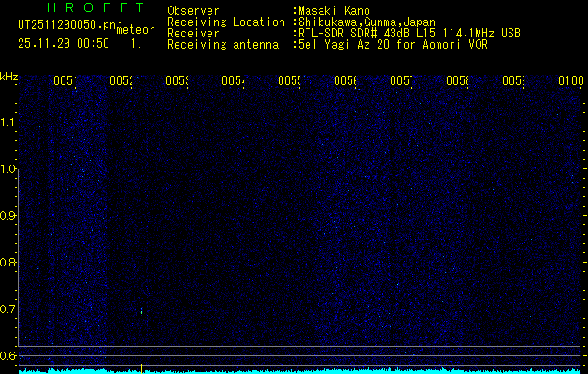Click the 0.9 kHz axis tick label
This screenshot has width=588, height=374.
point(7,216)
